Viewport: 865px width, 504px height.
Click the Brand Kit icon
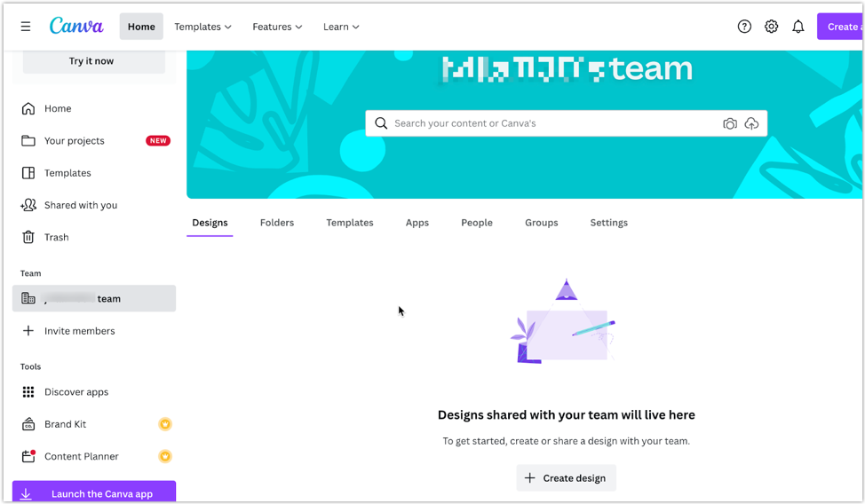click(x=28, y=424)
